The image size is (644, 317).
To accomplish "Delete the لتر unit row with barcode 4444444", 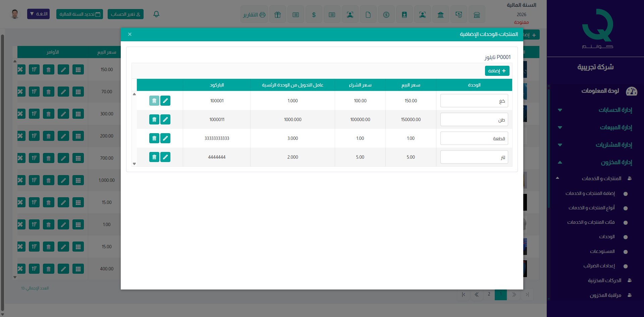I will 154,157.
